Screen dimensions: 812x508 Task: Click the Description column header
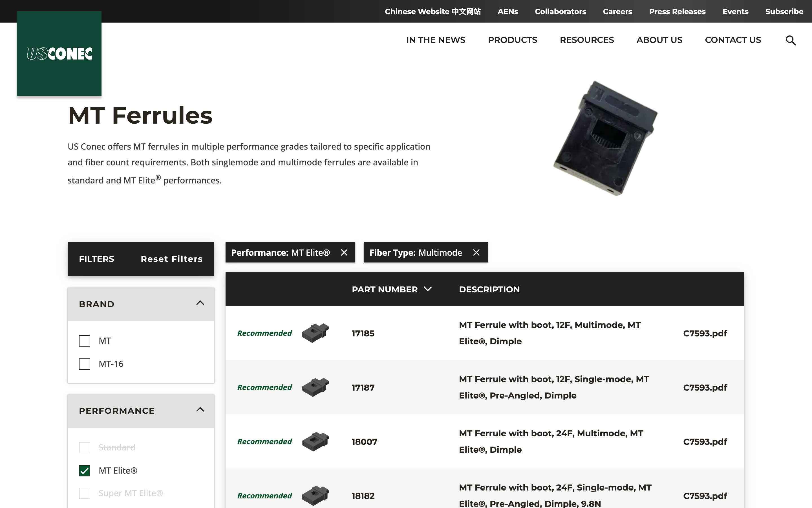489,289
